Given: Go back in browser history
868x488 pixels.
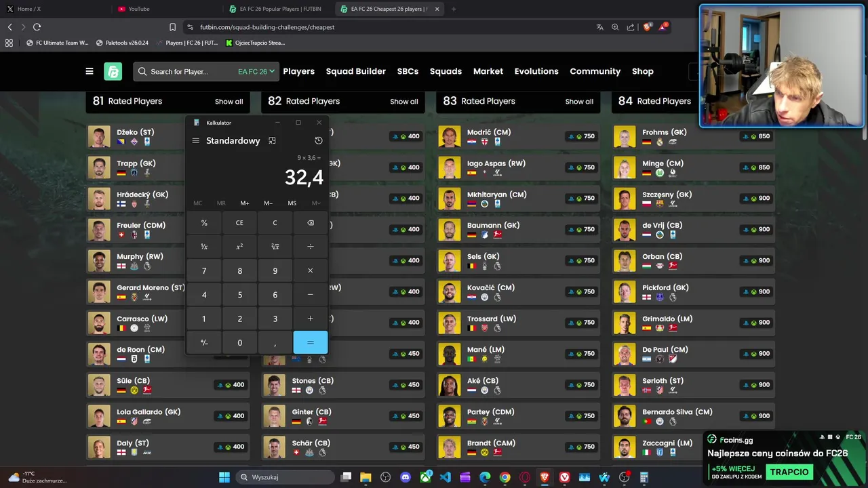Looking at the screenshot, I should [9, 27].
